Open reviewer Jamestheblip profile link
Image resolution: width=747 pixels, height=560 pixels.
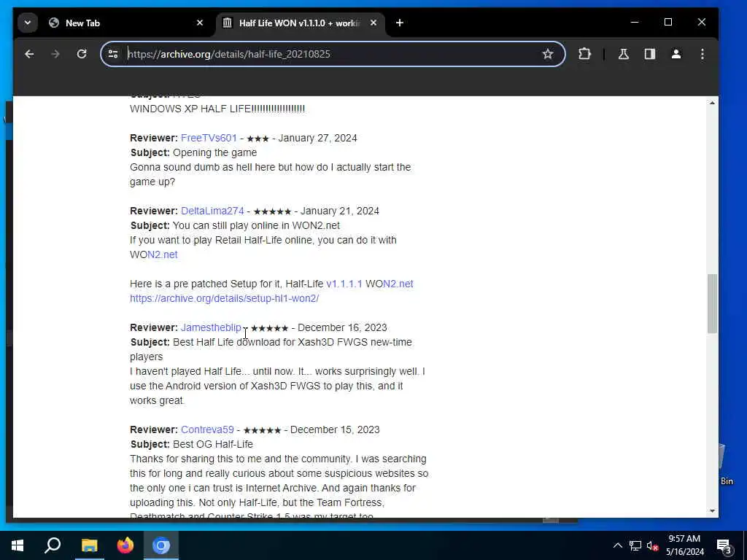211,327
